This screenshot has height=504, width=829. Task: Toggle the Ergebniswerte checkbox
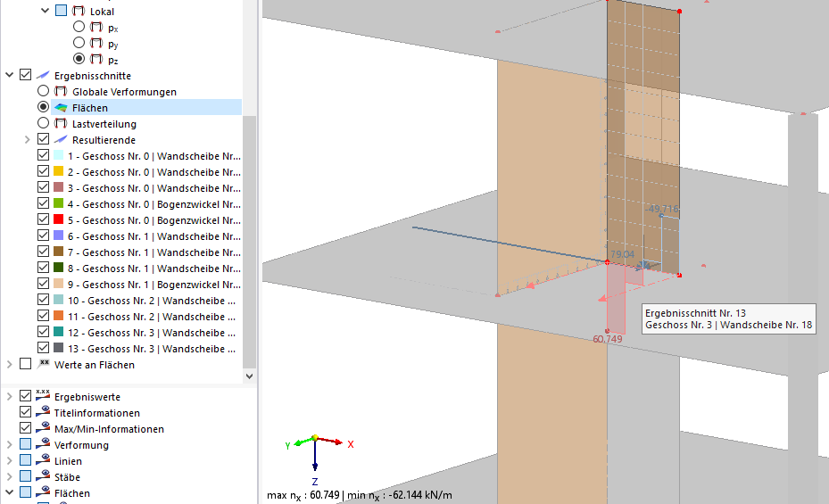tap(25, 396)
